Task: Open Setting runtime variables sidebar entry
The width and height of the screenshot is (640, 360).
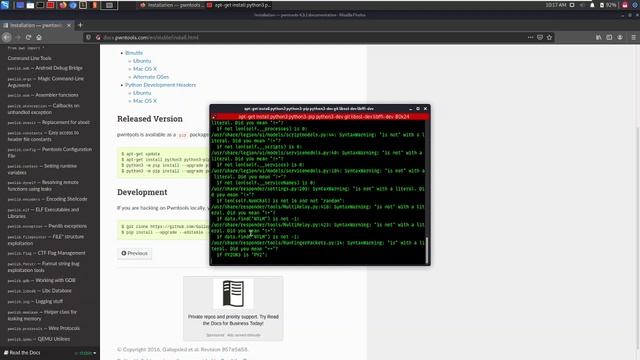Action: pos(42,169)
